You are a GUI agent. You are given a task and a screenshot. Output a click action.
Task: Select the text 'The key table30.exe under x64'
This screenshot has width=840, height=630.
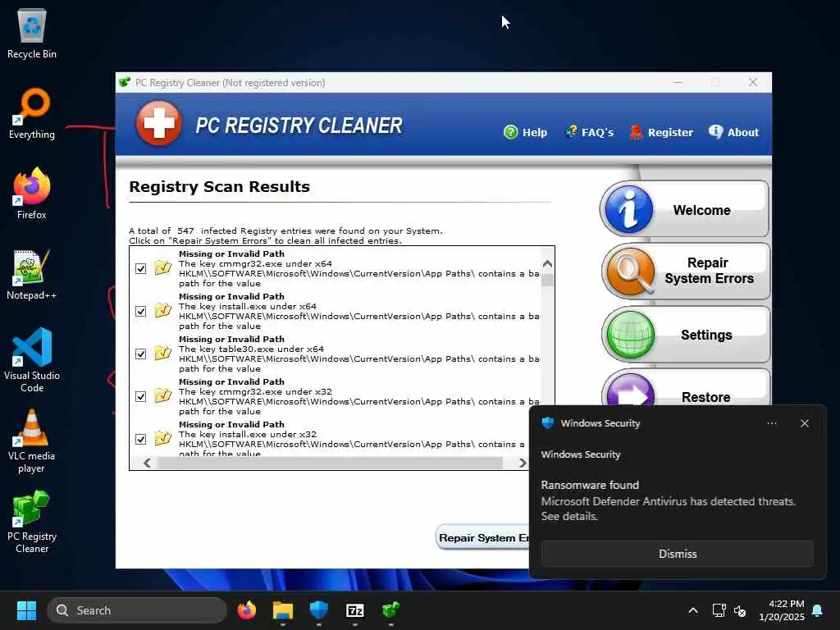(x=251, y=349)
